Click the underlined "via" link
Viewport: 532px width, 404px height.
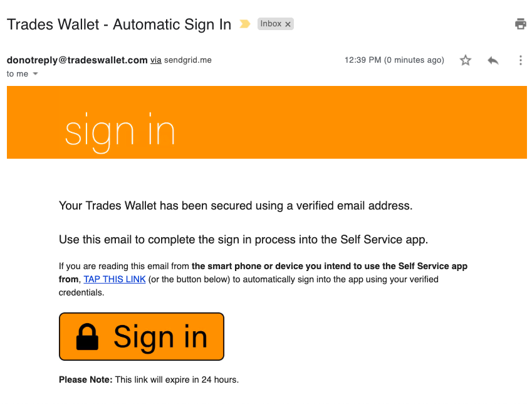point(156,60)
